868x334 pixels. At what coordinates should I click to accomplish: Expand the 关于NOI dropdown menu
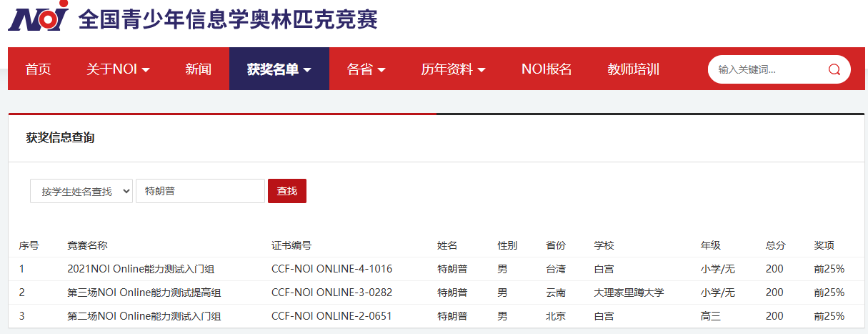[118, 69]
